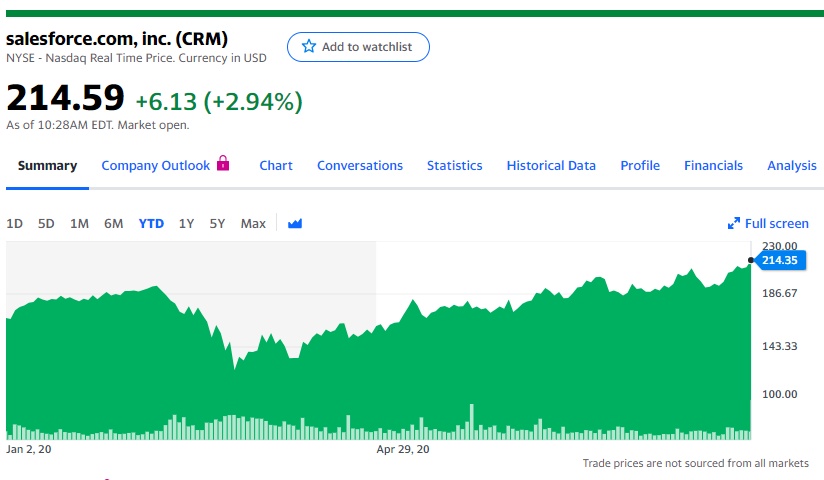
Task: Select the 5D chart range
Action: click(46, 223)
